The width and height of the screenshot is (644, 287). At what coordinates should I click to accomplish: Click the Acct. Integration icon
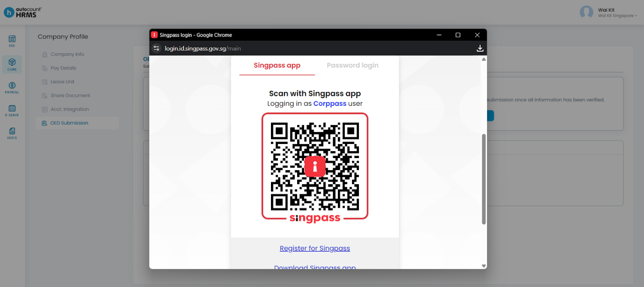point(45,109)
